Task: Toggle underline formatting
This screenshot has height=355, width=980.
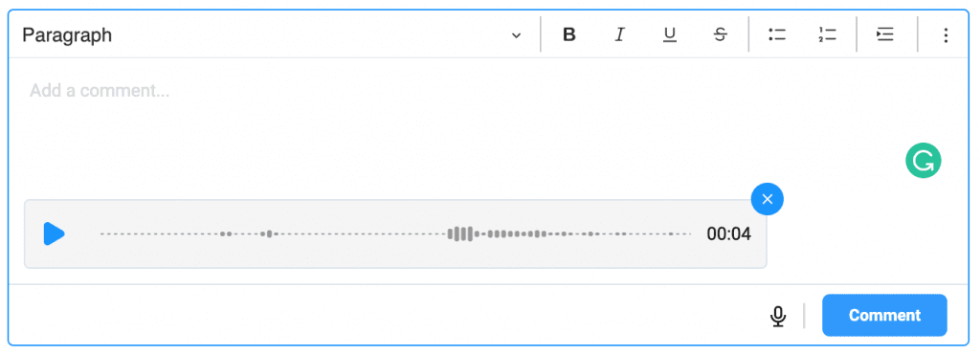Action: click(670, 35)
